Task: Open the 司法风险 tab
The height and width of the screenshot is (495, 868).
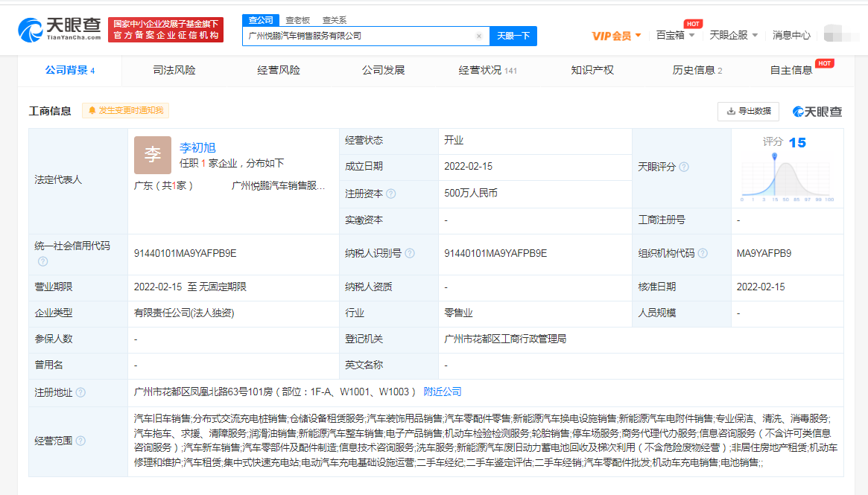Action: coord(174,70)
